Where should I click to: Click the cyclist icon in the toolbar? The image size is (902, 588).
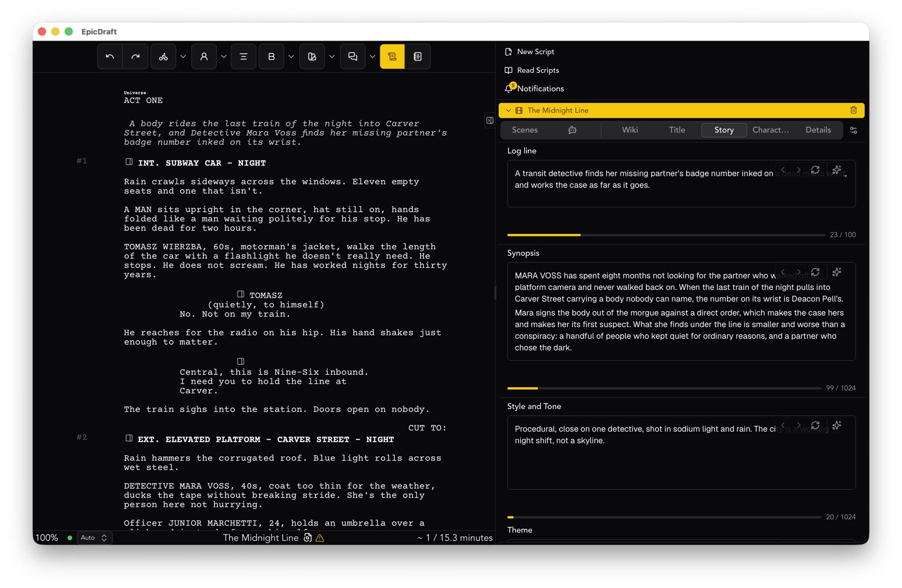pos(163,57)
